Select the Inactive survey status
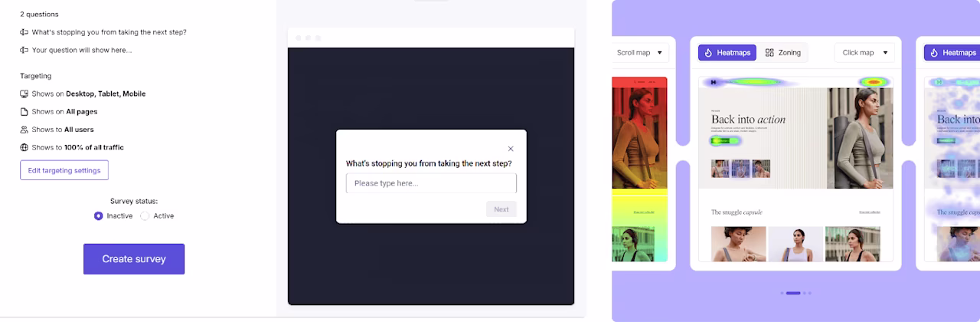The height and width of the screenshot is (322, 980). (98, 216)
